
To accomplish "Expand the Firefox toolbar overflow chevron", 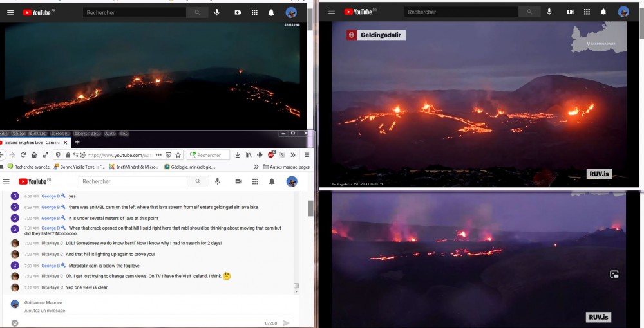I will point(293,155).
